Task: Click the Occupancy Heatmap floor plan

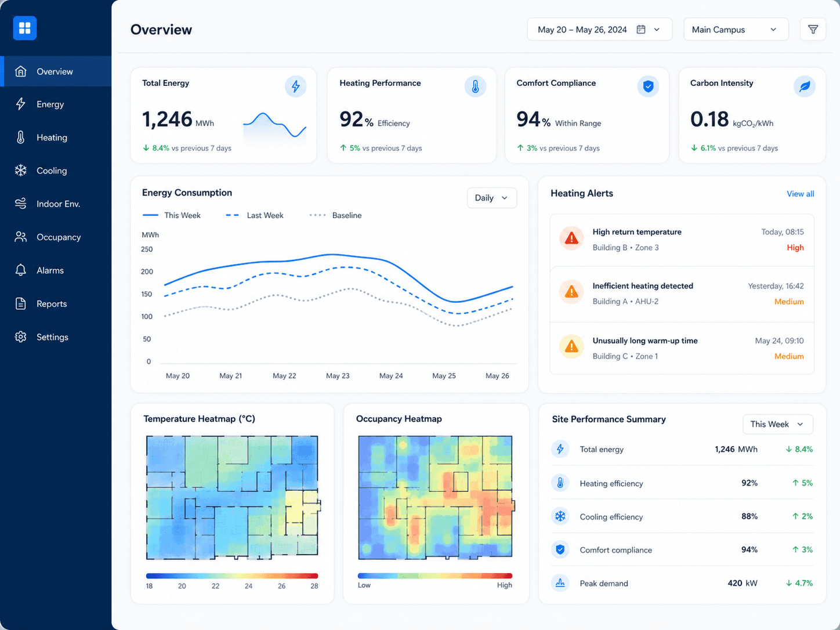Action: point(436,498)
